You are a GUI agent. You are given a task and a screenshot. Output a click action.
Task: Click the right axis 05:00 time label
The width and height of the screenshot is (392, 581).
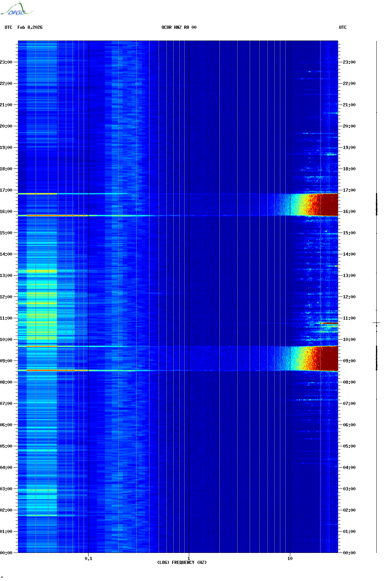pyautogui.click(x=349, y=446)
